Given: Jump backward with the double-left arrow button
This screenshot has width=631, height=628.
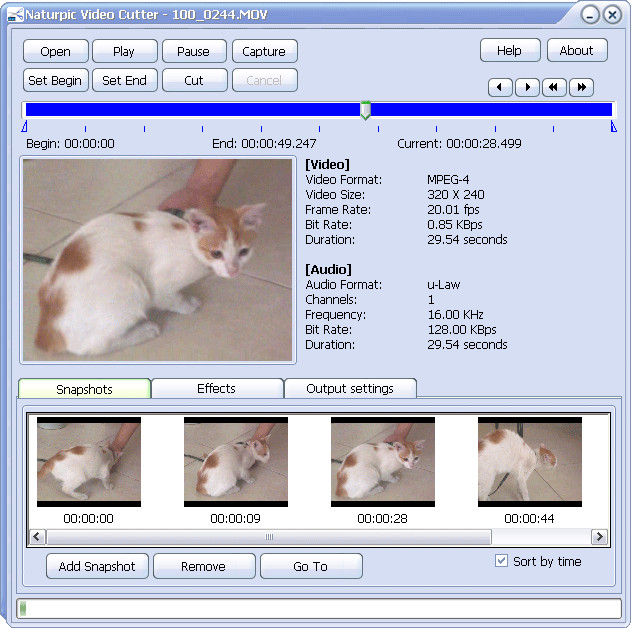Looking at the screenshot, I should [x=554, y=87].
